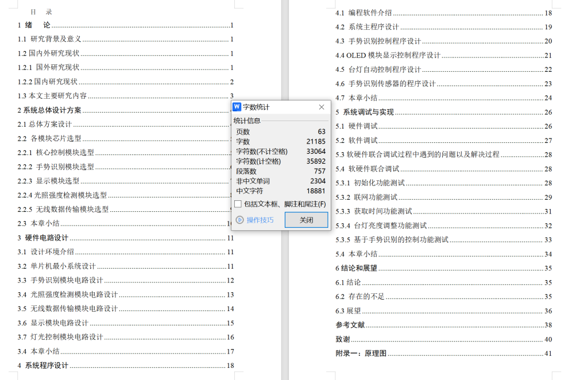This screenshot has height=380, width=588.
Task: Close the 字数统计 dialog with the X
Action: coord(321,107)
